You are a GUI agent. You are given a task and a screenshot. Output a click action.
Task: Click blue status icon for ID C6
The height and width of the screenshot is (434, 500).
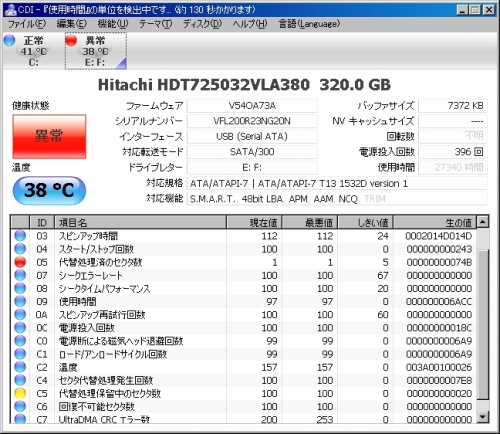pos(20,406)
